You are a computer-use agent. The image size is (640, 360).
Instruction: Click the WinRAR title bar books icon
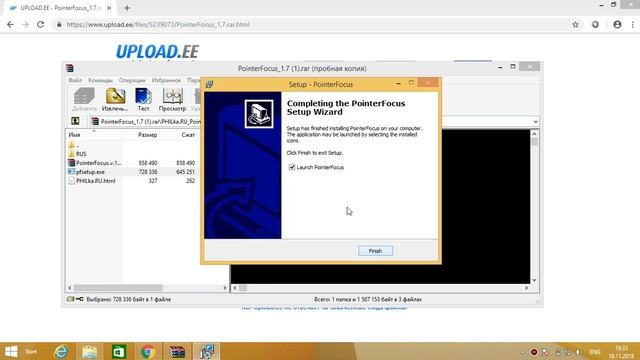point(70,68)
